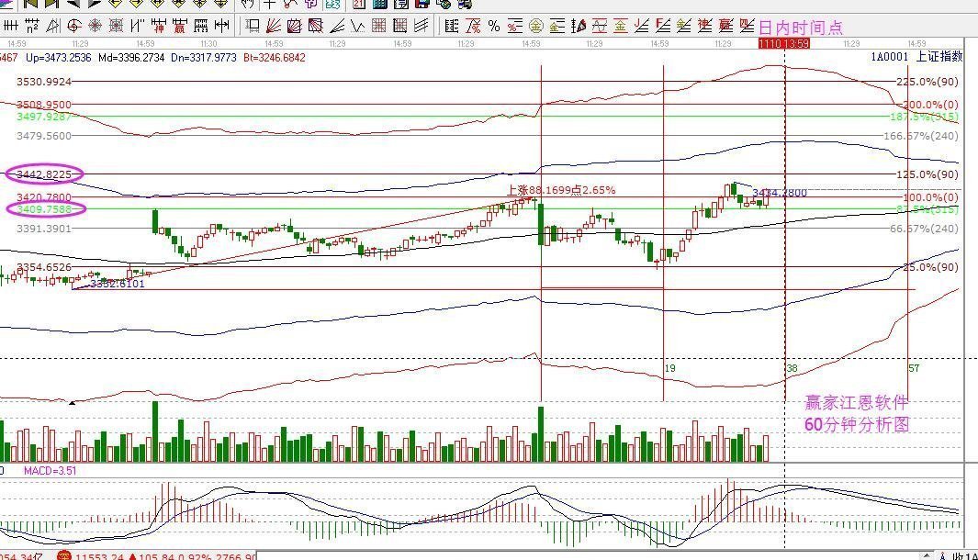Select the 神 angled lines tool
The height and width of the screenshot is (560, 978).
[x=704, y=26]
